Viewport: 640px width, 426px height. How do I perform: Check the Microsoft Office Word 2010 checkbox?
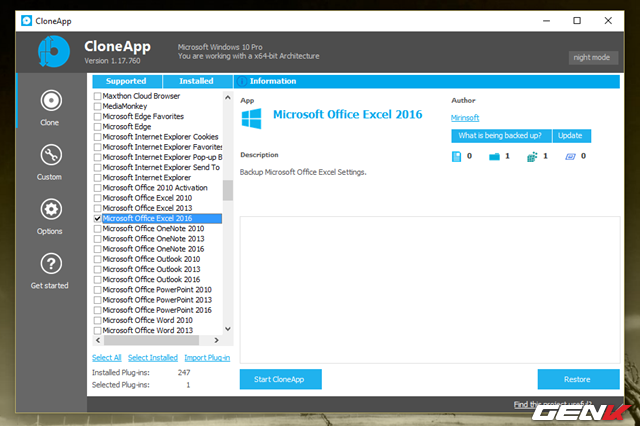(x=98, y=321)
